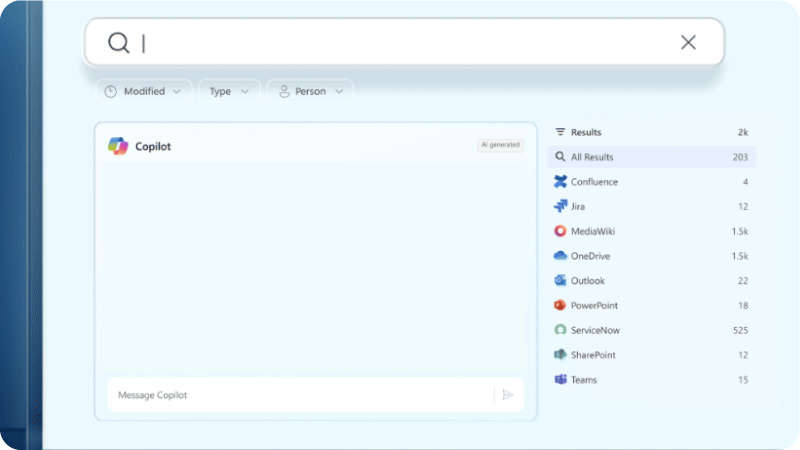Click into the main search input field
Viewport: 800px width, 450px height.
(x=404, y=42)
